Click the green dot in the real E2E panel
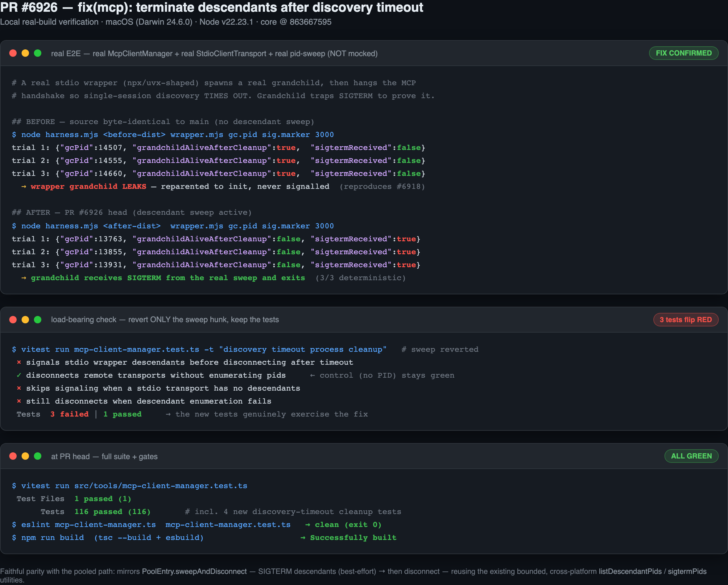 click(38, 53)
